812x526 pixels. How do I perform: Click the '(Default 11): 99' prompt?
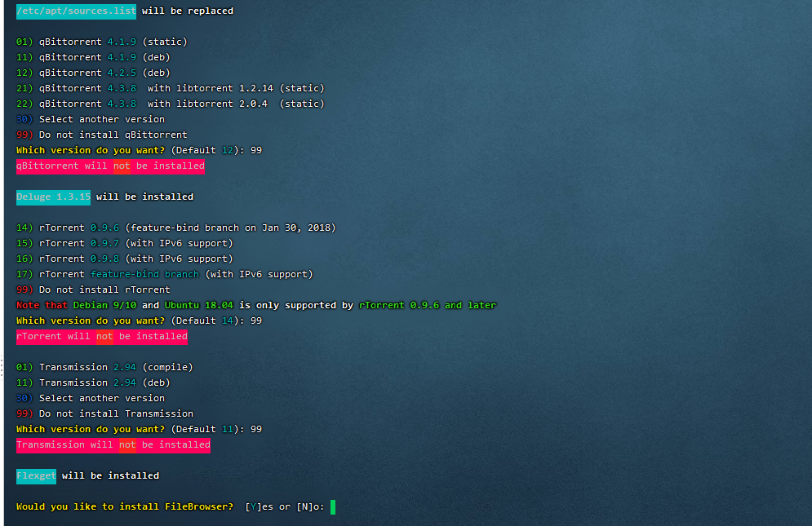click(x=216, y=429)
